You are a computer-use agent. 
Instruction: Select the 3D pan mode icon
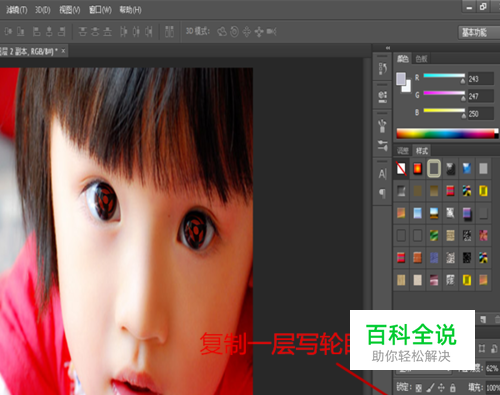247,32
